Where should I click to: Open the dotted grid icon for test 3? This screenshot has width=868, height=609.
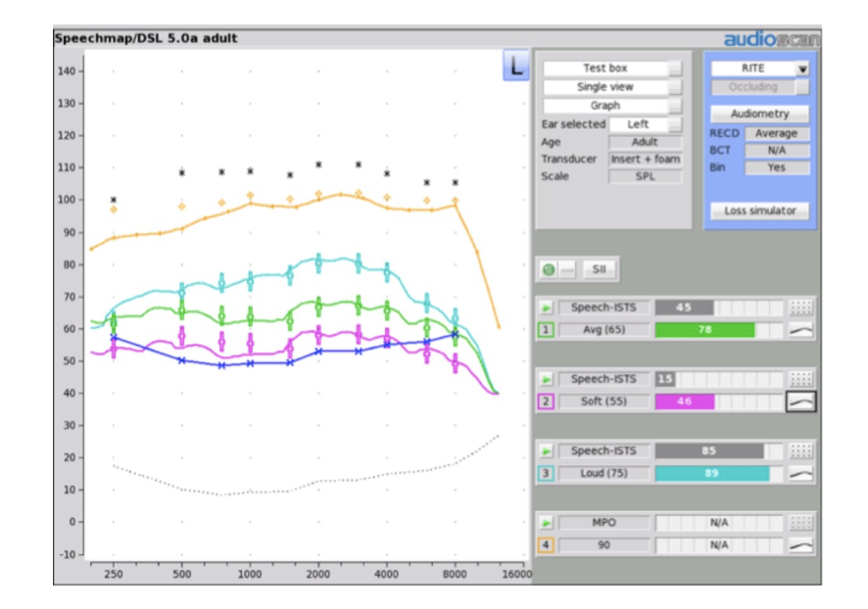pyautogui.click(x=800, y=450)
